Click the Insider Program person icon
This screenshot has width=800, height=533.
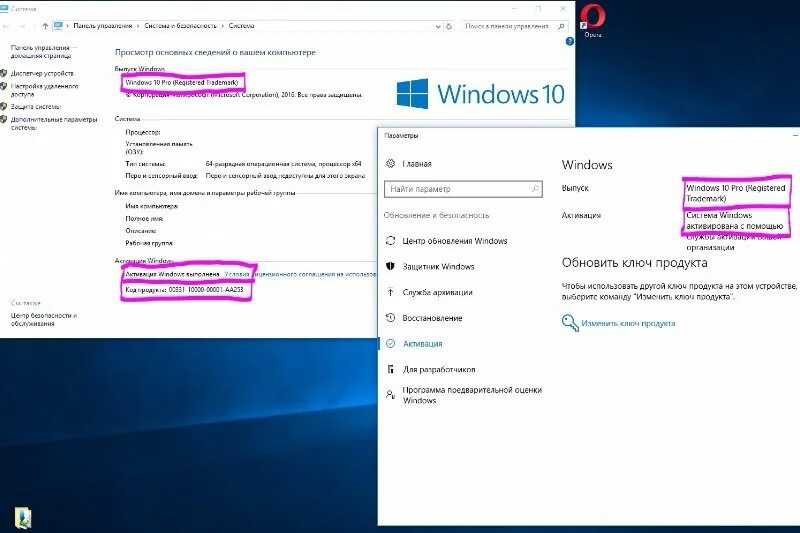(x=391, y=395)
